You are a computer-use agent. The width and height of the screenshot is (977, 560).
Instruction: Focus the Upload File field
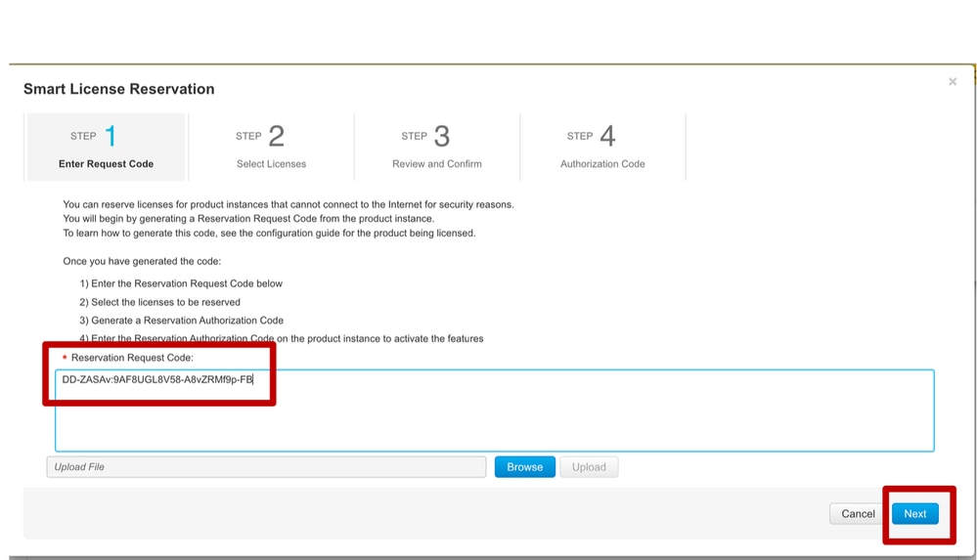coord(266,467)
